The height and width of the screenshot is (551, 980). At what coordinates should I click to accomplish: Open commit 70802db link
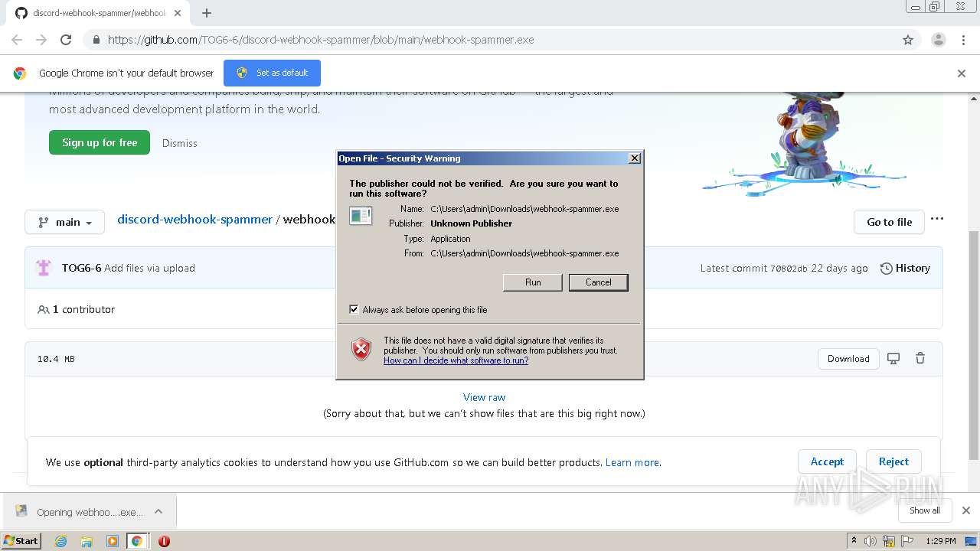[x=789, y=269]
